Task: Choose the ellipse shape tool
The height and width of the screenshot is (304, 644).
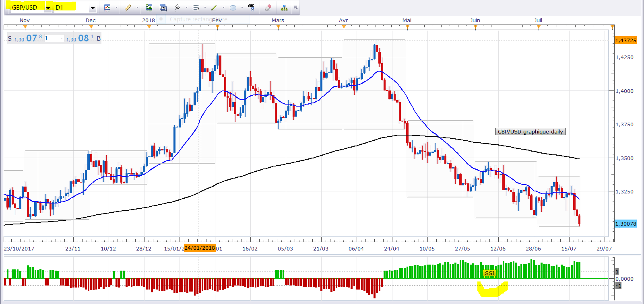Action: pyautogui.click(x=233, y=7)
